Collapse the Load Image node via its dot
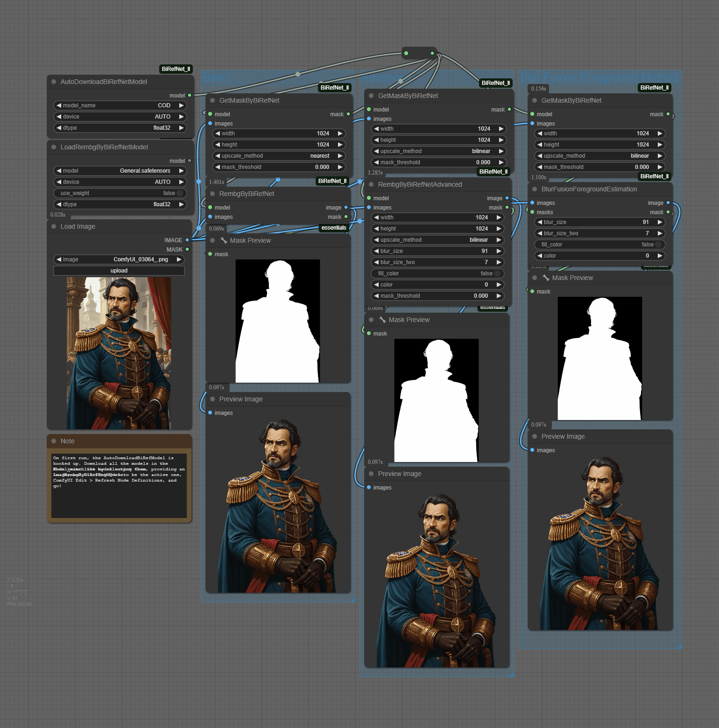 point(54,226)
